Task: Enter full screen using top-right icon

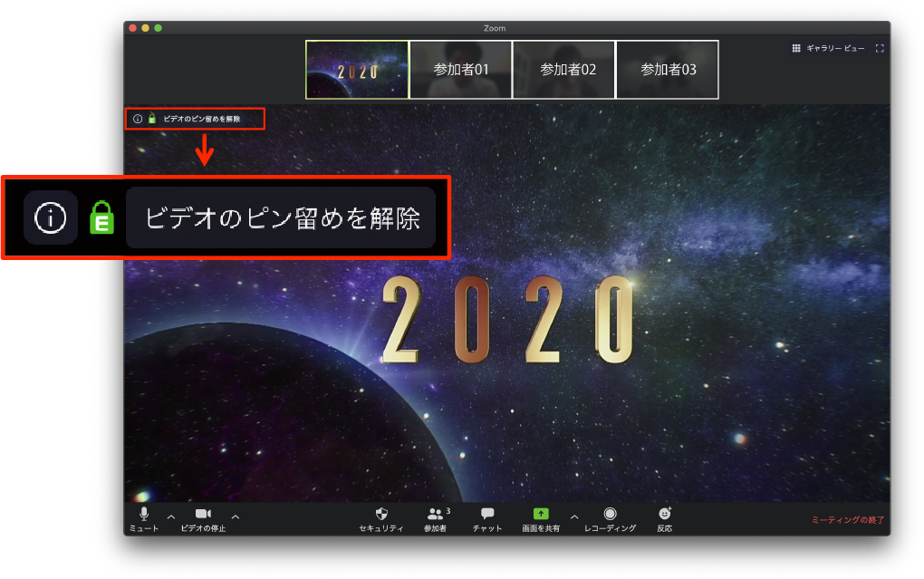Action: [x=880, y=48]
